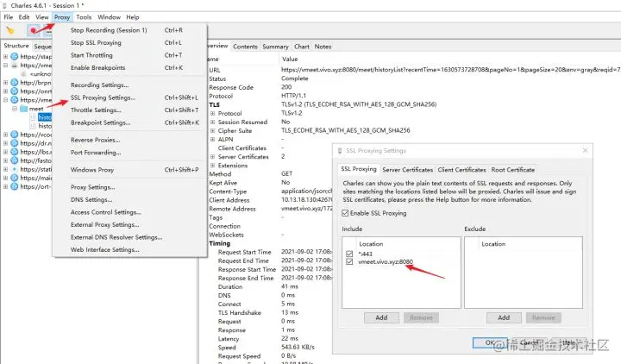Click the meet folder icon in tree
The width and height of the screenshot is (621, 364).
click(23, 109)
